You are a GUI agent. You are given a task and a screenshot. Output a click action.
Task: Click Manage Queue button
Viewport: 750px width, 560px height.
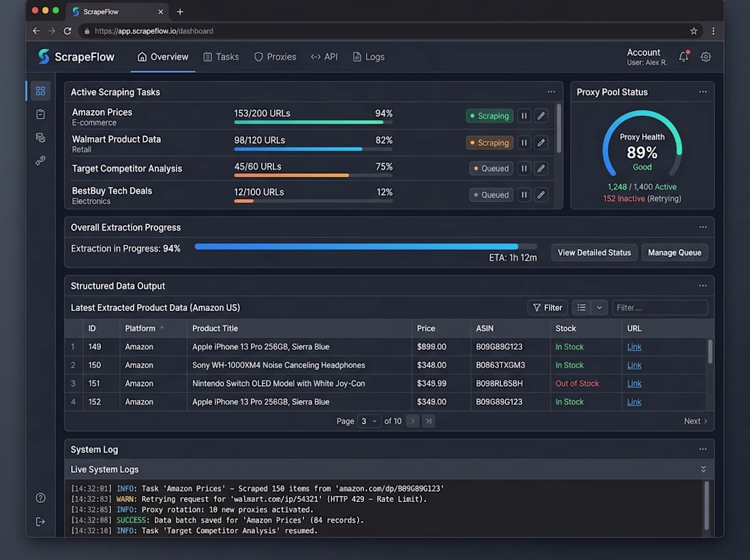click(674, 253)
